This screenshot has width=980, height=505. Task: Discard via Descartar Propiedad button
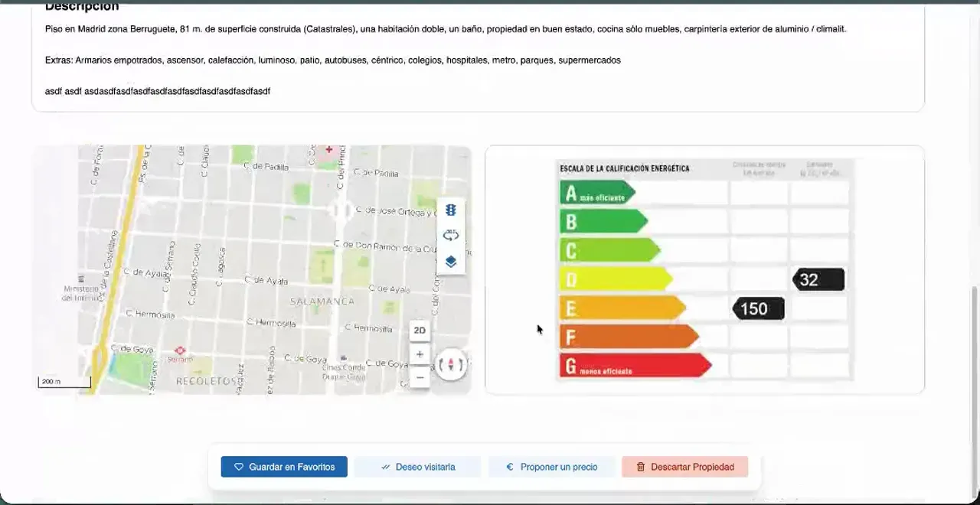(684, 467)
